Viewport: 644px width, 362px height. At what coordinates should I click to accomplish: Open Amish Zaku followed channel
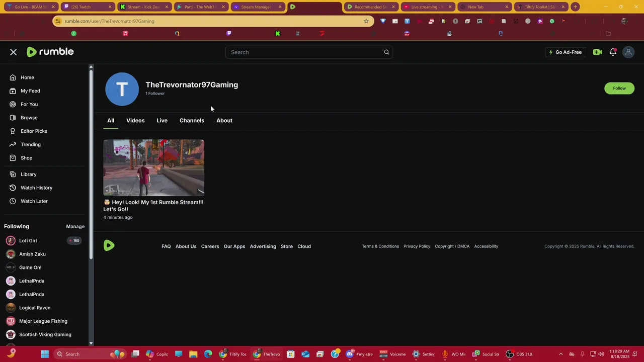32,254
